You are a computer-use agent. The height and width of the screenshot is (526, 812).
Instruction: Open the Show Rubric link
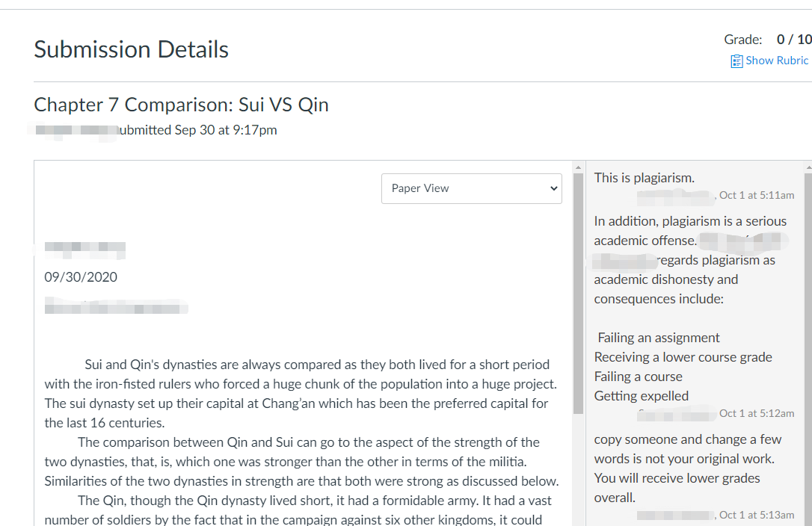click(777, 61)
